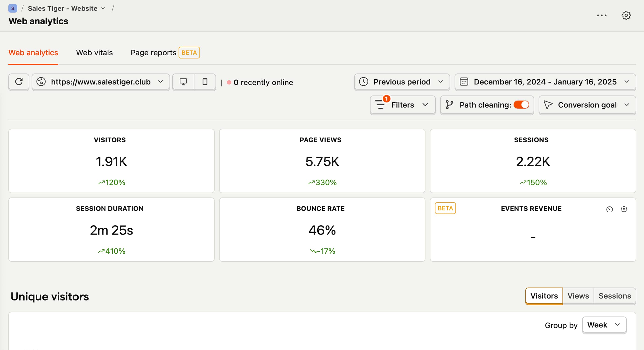Open settings gear in top right header

tap(626, 15)
